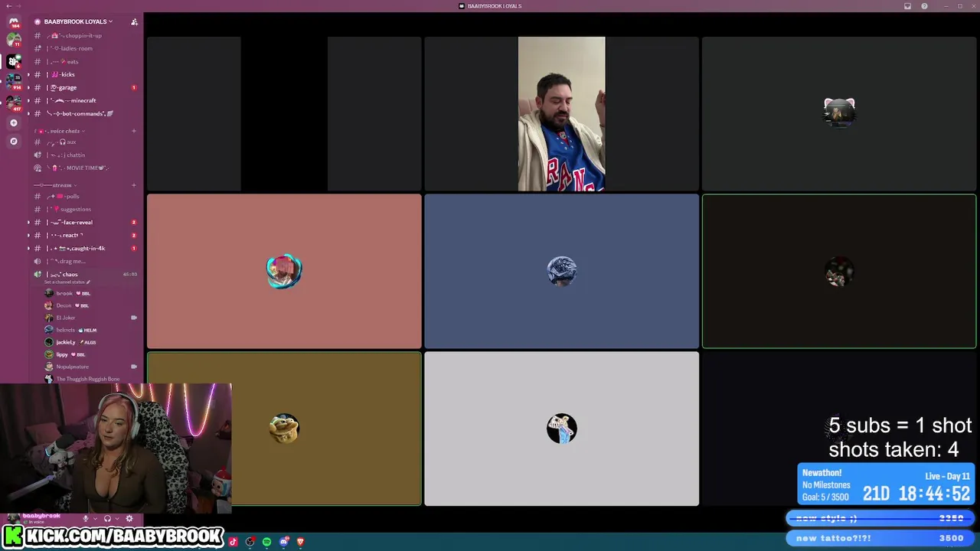Open OBS Studio from the taskbar
980x551 pixels.
(250, 542)
